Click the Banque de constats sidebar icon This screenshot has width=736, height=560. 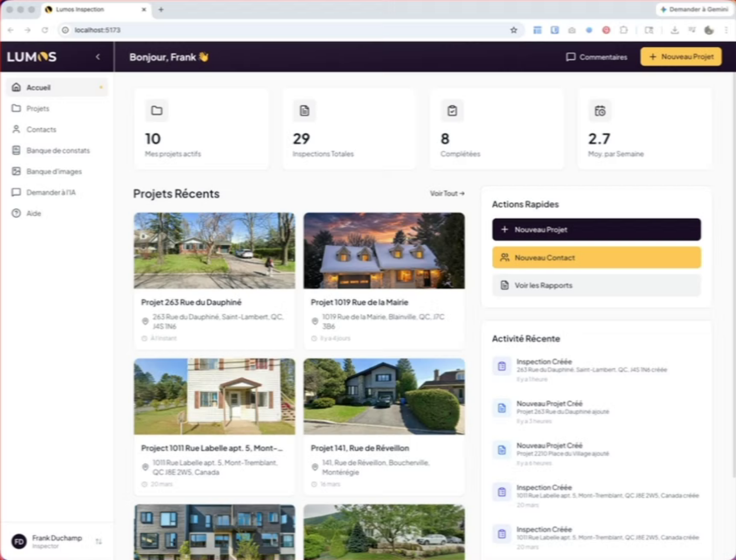click(17, 150)
